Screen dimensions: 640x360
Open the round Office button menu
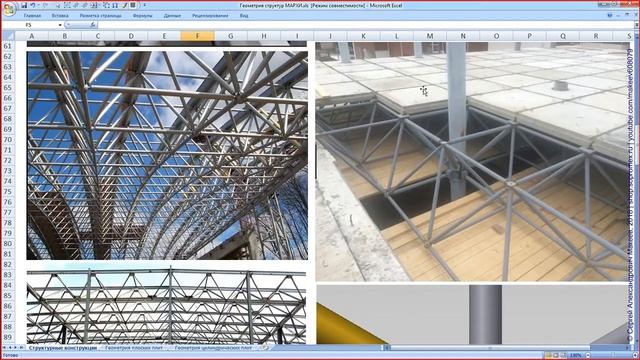coord(9,9)
